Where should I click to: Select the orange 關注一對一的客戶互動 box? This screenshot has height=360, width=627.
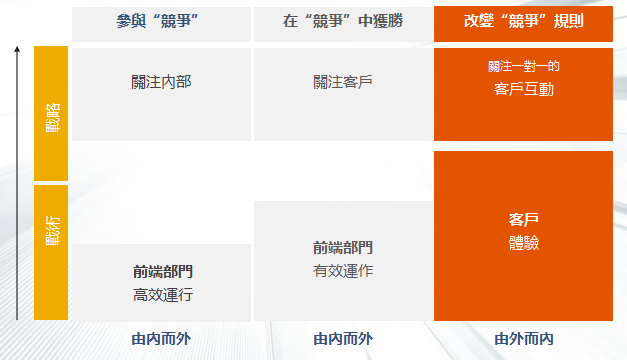pos(523,94)
